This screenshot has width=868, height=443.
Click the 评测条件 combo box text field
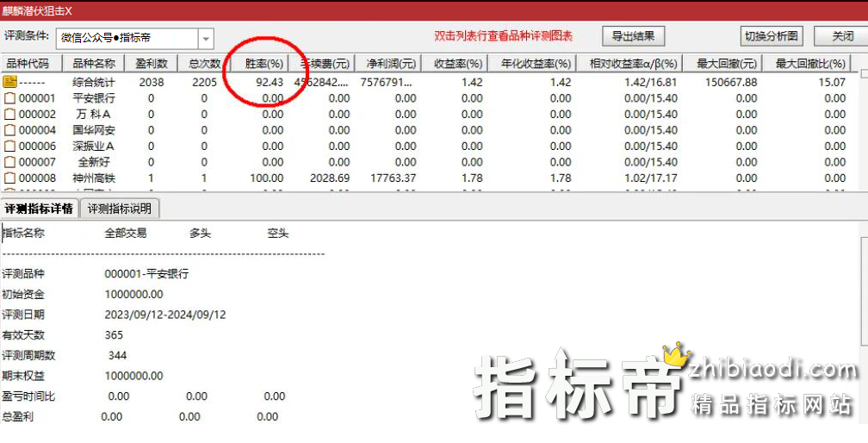[127, 38]
